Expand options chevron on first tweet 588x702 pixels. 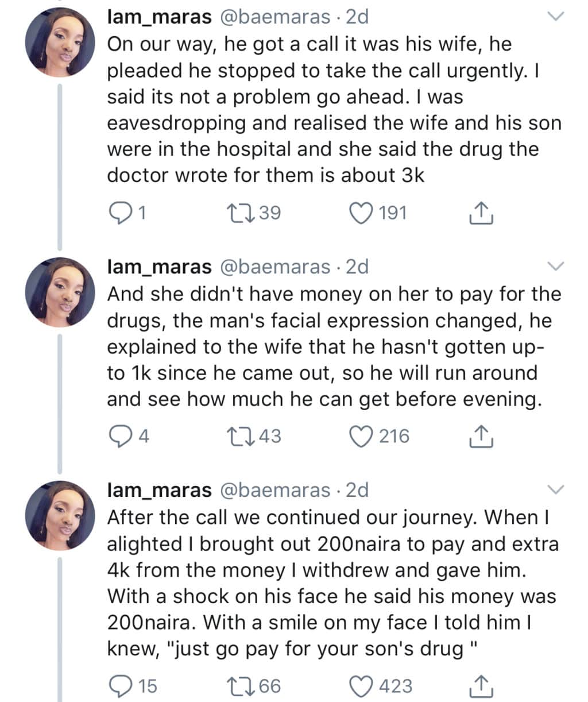556,17
